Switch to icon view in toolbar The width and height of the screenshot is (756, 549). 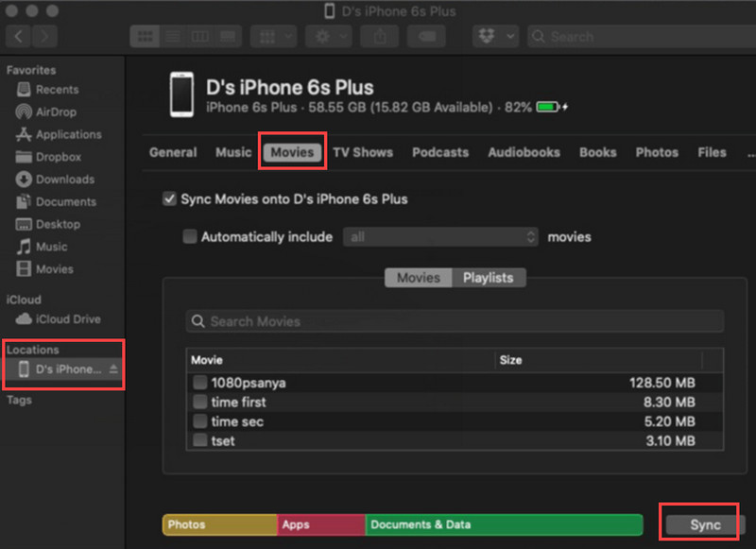(145, 37)
